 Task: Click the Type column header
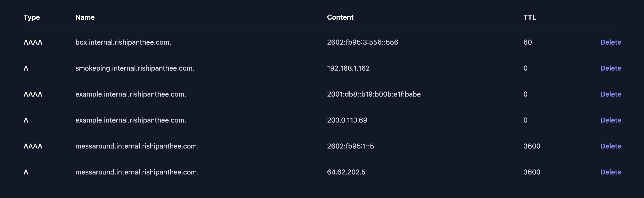pyautogui.click(x=32, y=17)
